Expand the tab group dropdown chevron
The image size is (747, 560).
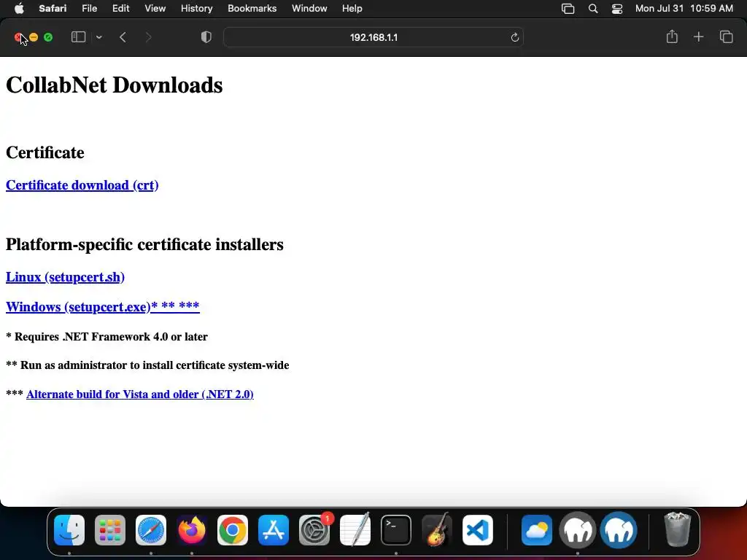tap(98, 37)
